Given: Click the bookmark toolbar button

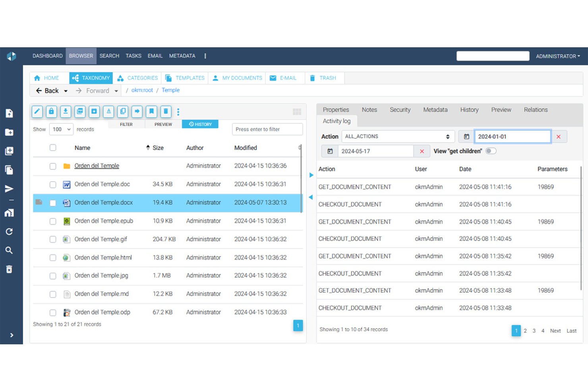Looking at the screenshot, I should pyautogui.click(x=151, y=112).
